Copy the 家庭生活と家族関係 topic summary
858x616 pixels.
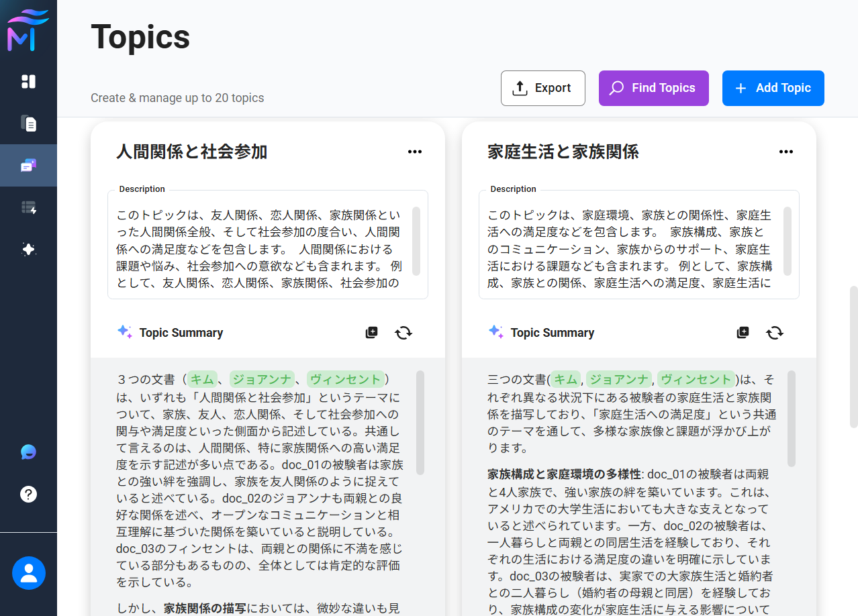pyautogui.click(x=743, y=333)
